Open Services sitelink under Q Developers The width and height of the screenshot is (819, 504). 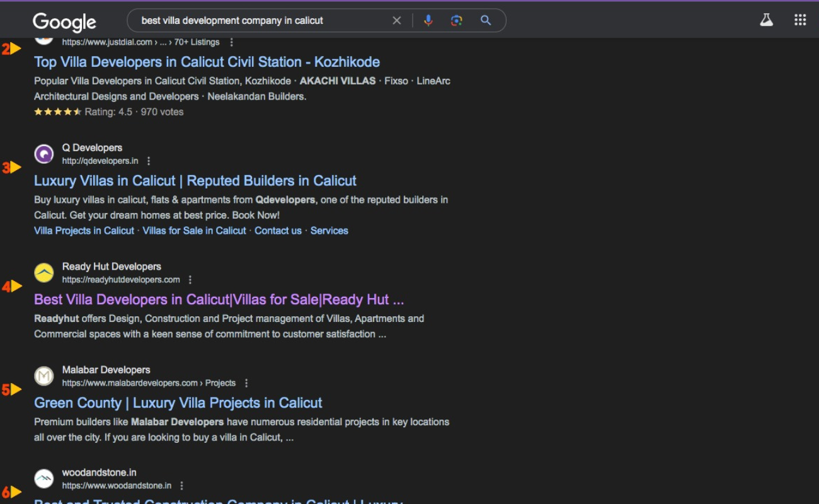(x=329, y=231)
